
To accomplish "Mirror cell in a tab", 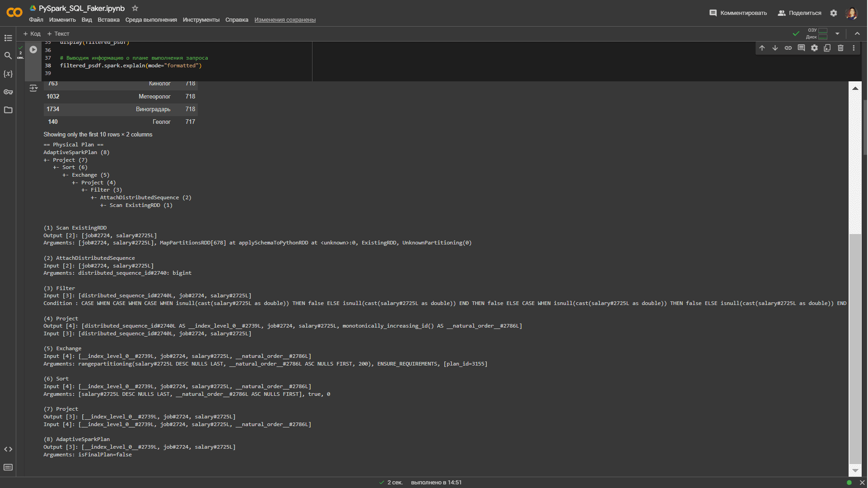I will 828,48.
